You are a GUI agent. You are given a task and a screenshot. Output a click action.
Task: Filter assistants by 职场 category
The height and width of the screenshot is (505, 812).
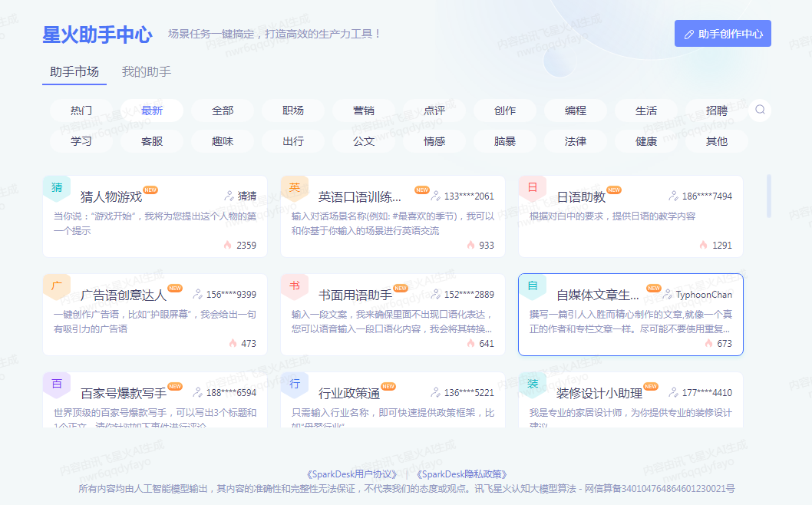(293, 111)
